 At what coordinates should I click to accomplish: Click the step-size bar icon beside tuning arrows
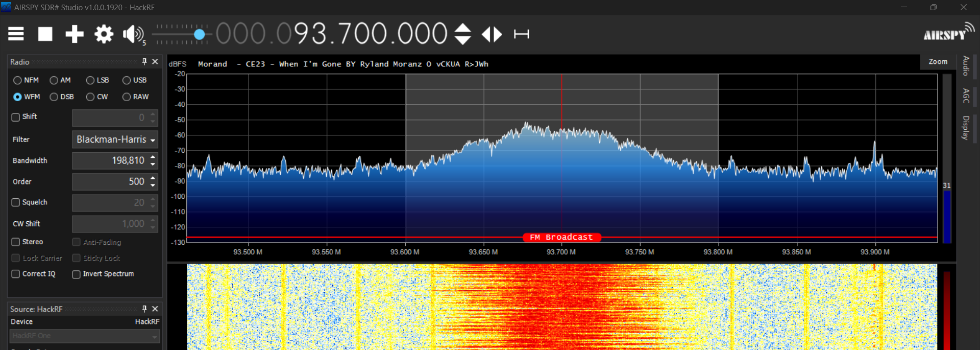(x=521, y=34)
